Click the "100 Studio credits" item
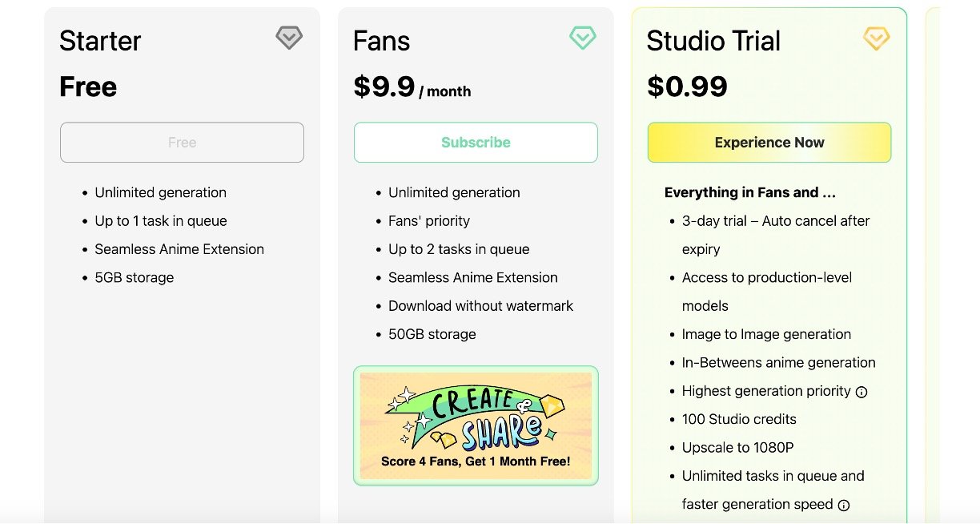The image size is (980, 524). coord(739,419)
